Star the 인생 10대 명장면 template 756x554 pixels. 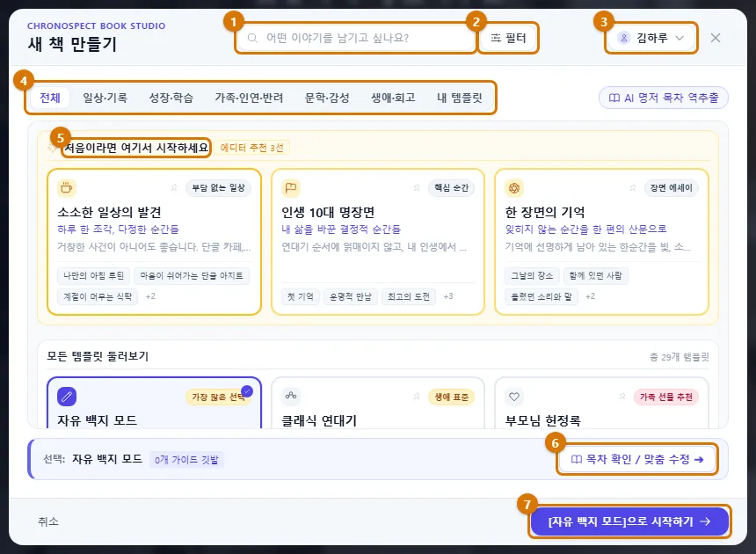pos(417,187)
